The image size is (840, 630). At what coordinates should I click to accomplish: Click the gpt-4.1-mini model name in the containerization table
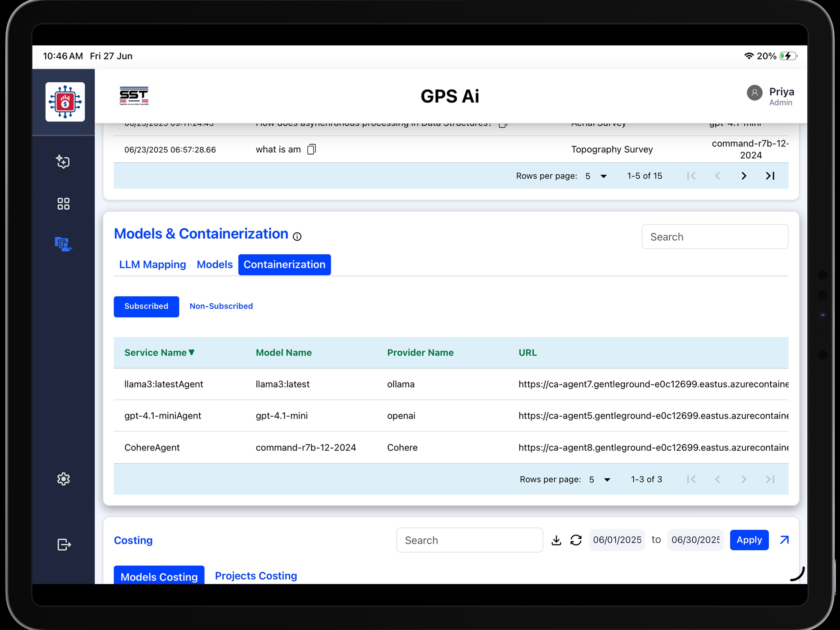[282, 415]
